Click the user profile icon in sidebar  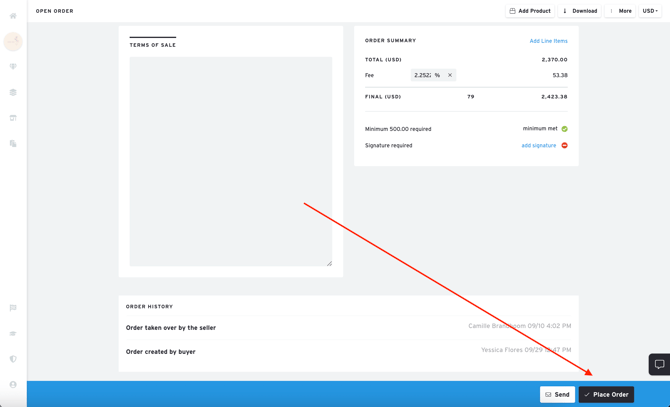tap(13, 384)
